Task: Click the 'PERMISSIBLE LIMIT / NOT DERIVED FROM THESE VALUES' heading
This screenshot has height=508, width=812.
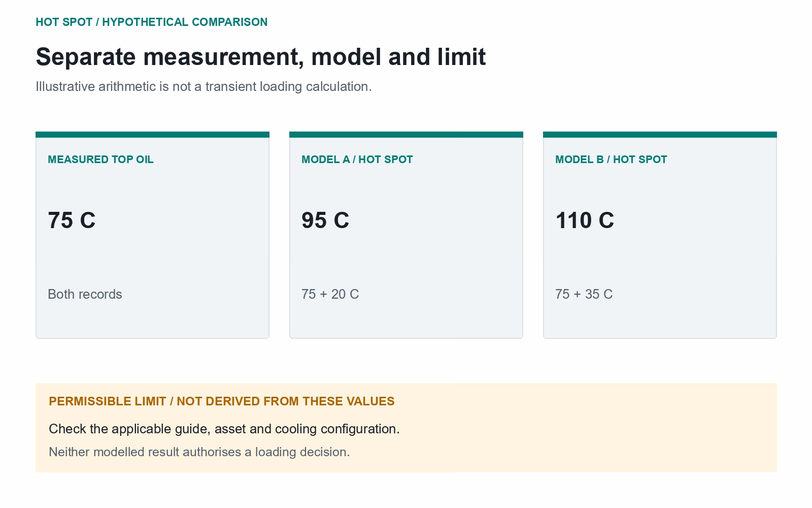Action: click(222, 401)
